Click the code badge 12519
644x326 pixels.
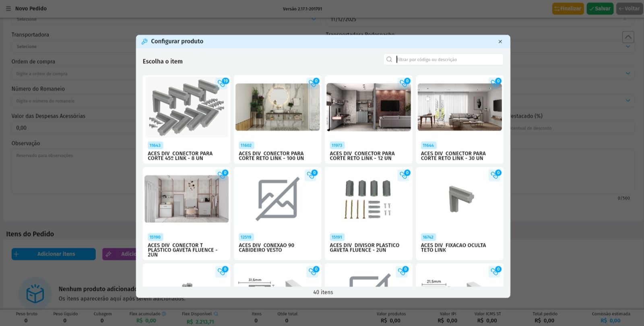click(x=246, y=237)
